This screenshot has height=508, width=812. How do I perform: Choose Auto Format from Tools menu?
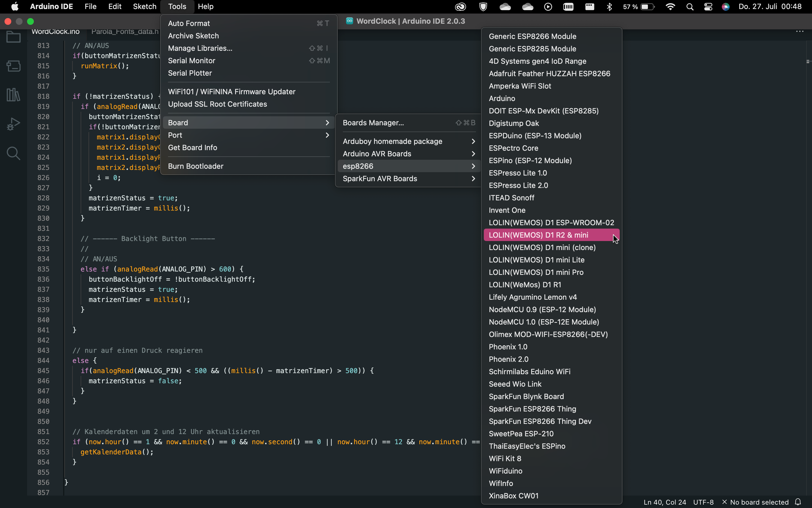[x=249, y=23]
